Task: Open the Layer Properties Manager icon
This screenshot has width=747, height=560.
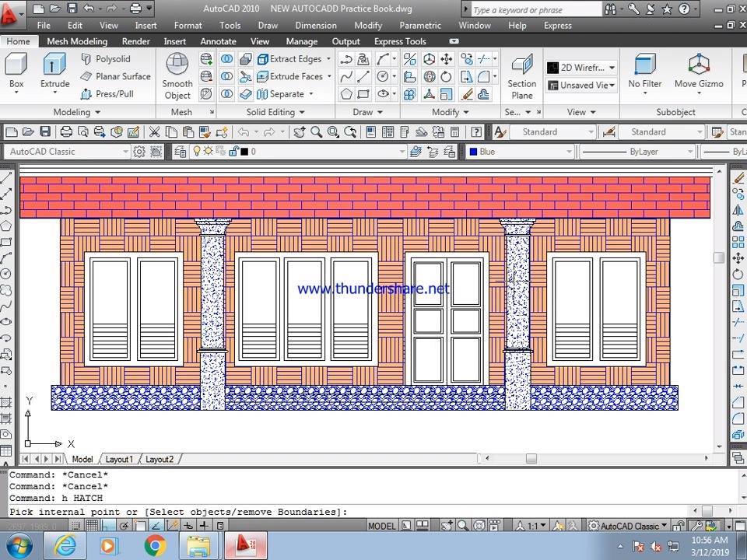Action: point(180,152)
